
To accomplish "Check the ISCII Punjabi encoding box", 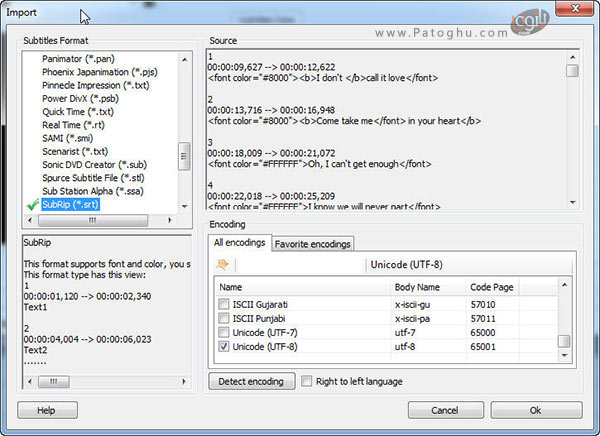I will click(223, 318).
